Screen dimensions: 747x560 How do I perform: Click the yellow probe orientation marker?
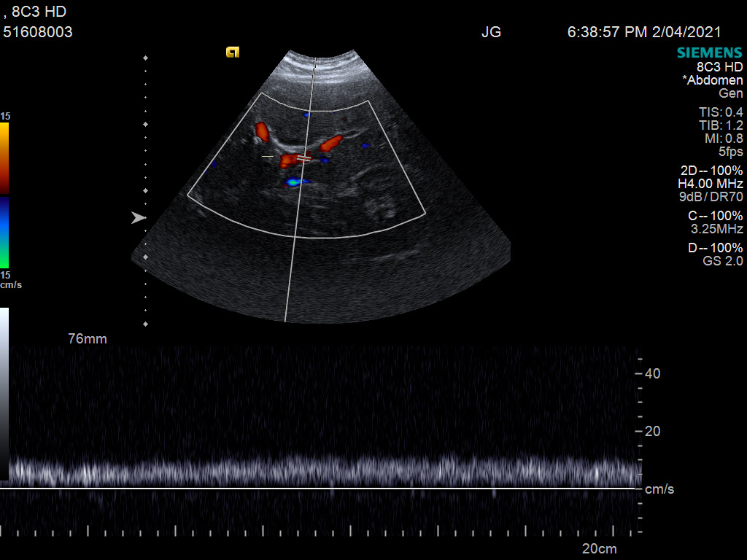pos(233,52)
